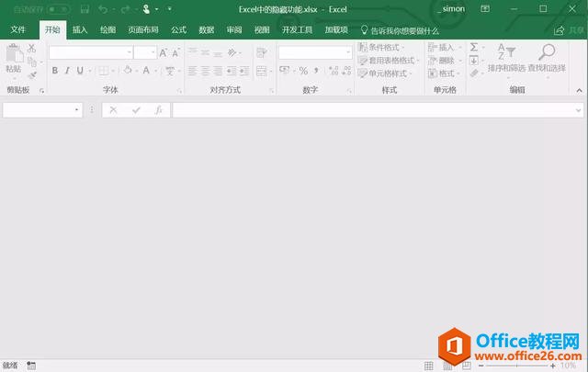
Task: Open the 插入 ribbon tab
Action: pos(80,29)
